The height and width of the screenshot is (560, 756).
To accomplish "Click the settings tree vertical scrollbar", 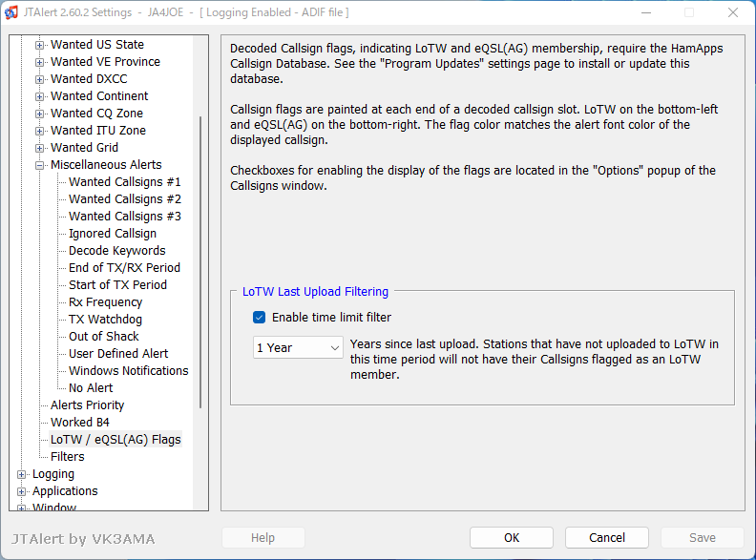I will [x=200, y=262].
